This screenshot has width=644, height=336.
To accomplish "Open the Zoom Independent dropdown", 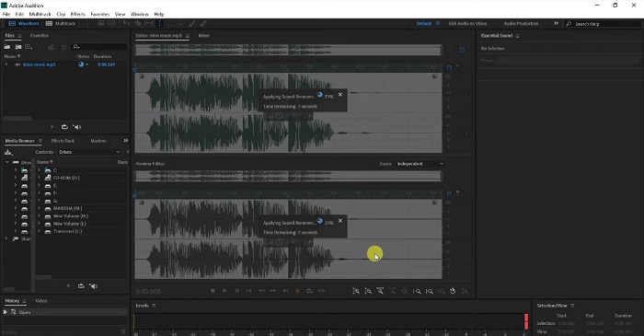I will pyautogui.click(x=420, y=164).
